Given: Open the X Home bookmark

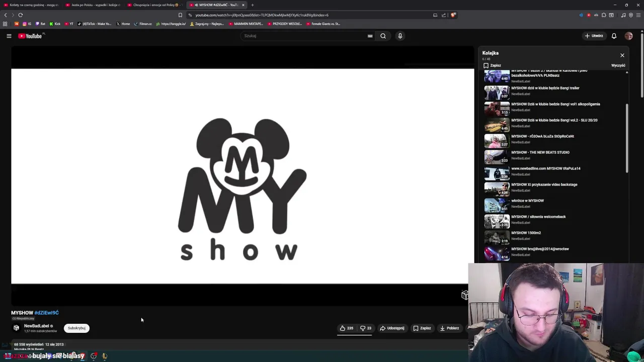Looking at the screenshot, I should 123,24.
